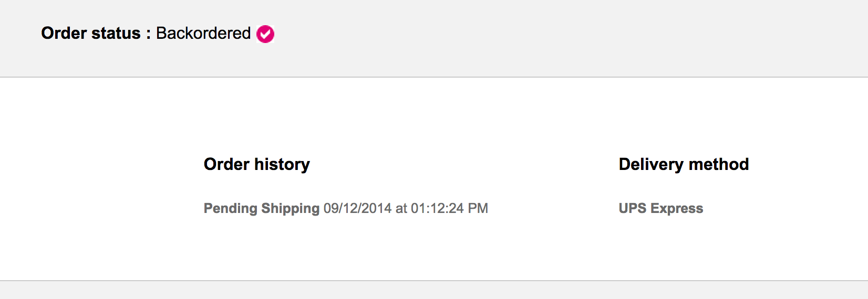Click the word 'method' in the heading
The width and height of the screenshot is (868, 299).
point(719,164)
